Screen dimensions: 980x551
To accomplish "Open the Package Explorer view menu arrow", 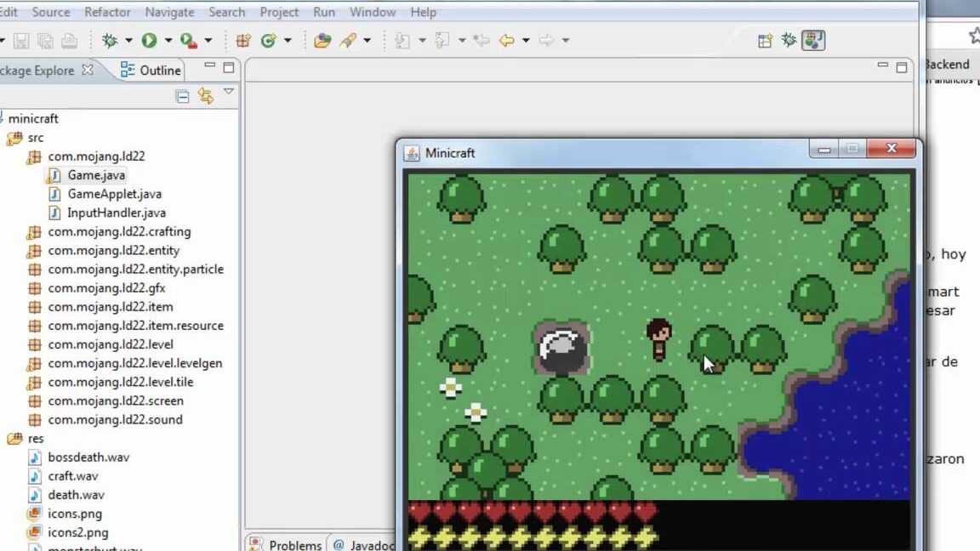I will 229,92.
